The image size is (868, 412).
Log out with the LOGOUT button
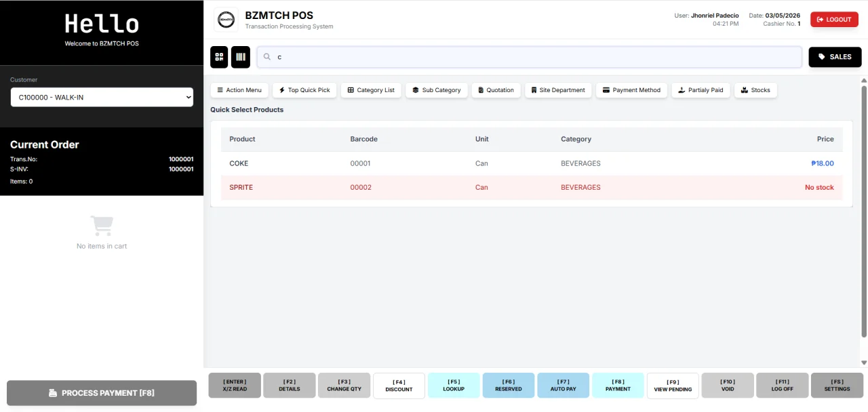coord(834,20)
